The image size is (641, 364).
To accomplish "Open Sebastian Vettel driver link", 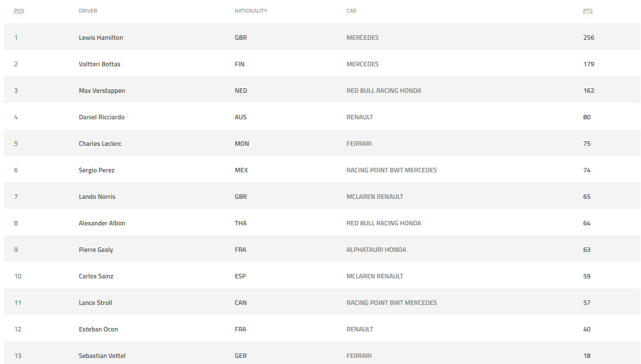I will click(102, 356).
